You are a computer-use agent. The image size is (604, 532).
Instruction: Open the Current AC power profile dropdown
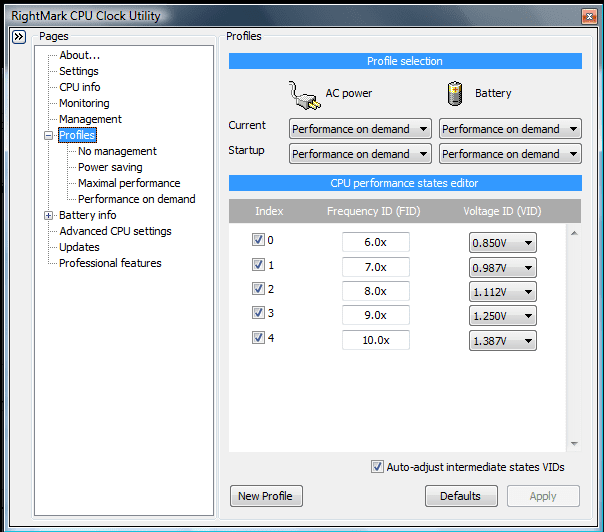[x=360, y=129]
